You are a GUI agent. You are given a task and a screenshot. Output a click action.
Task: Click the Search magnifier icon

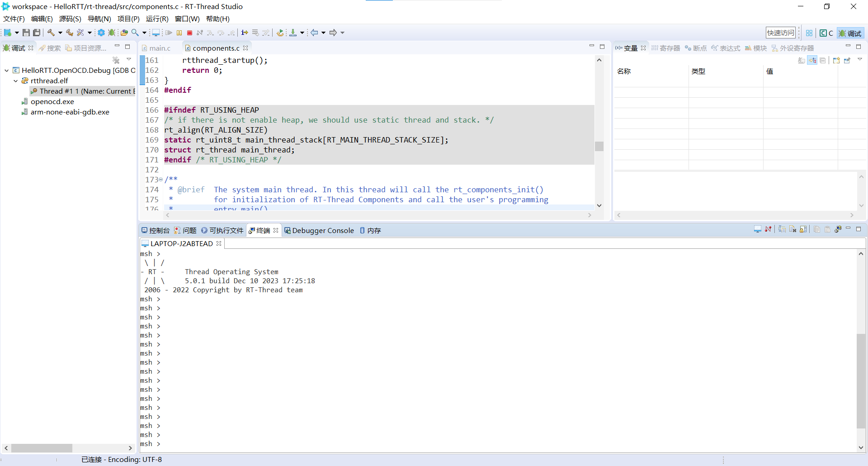coord(135,33)
